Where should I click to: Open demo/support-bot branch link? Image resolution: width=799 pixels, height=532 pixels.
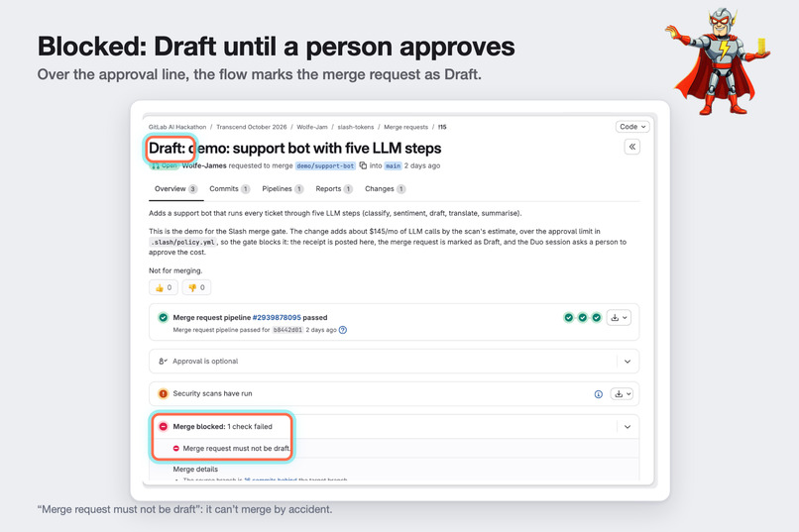click(x=325, y=166)
